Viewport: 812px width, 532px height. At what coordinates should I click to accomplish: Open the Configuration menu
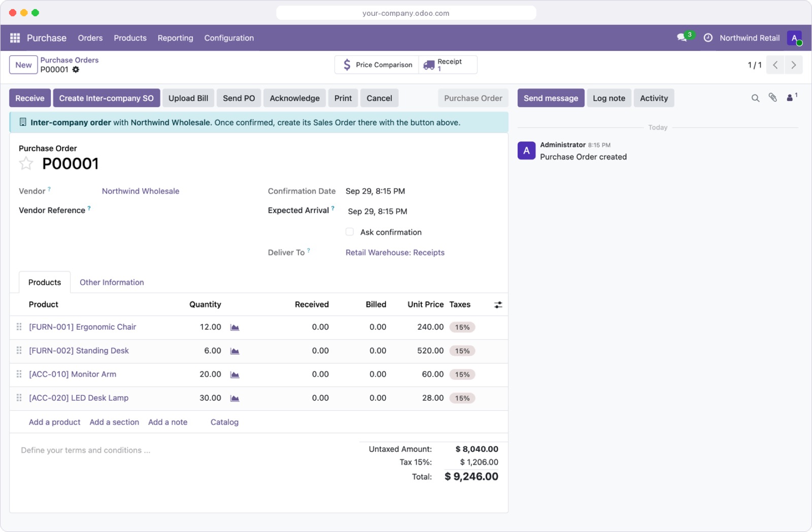click(x=229, y=38)
